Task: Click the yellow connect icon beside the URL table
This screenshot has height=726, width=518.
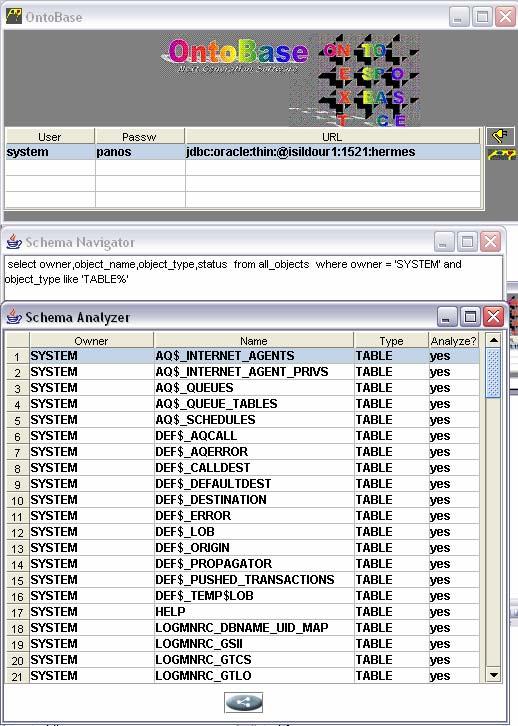Action: coord(500,137)
